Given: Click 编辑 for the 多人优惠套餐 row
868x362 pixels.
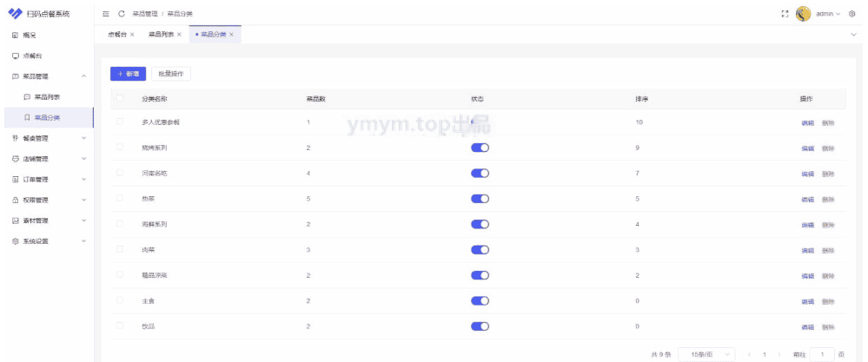Looking at the screenshot, I should pyautogui.click(x=808, y=122).
